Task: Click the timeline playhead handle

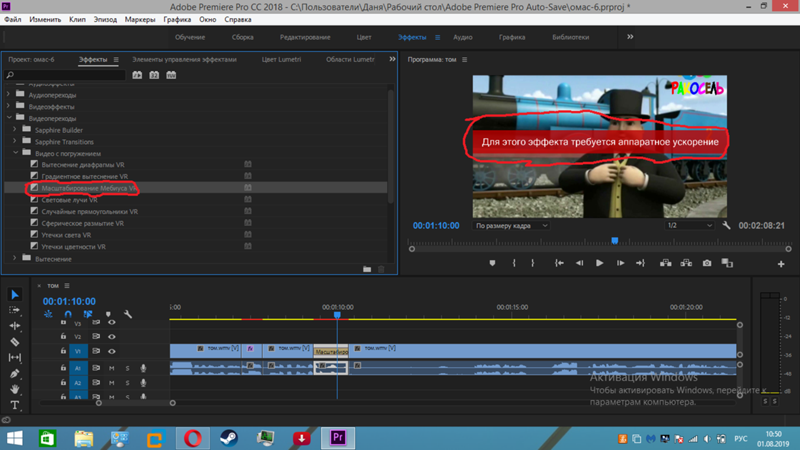Action: coord(337,315)
